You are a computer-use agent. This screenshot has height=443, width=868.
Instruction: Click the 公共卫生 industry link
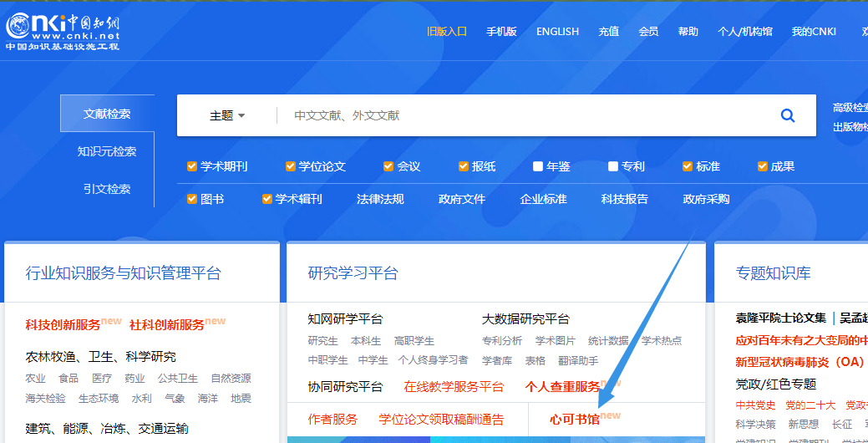click(x=178, y=379)
